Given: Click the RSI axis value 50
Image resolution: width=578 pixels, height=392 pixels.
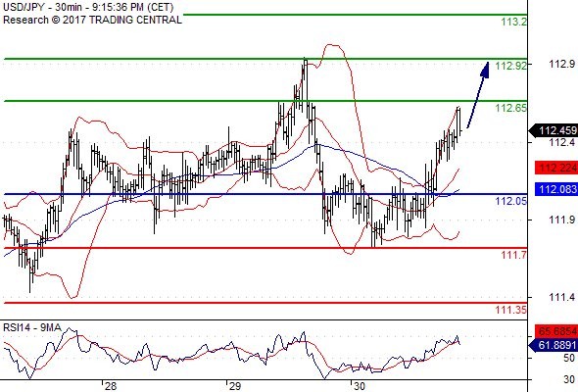Looking at the screenshot, I should tap(569, 358).
